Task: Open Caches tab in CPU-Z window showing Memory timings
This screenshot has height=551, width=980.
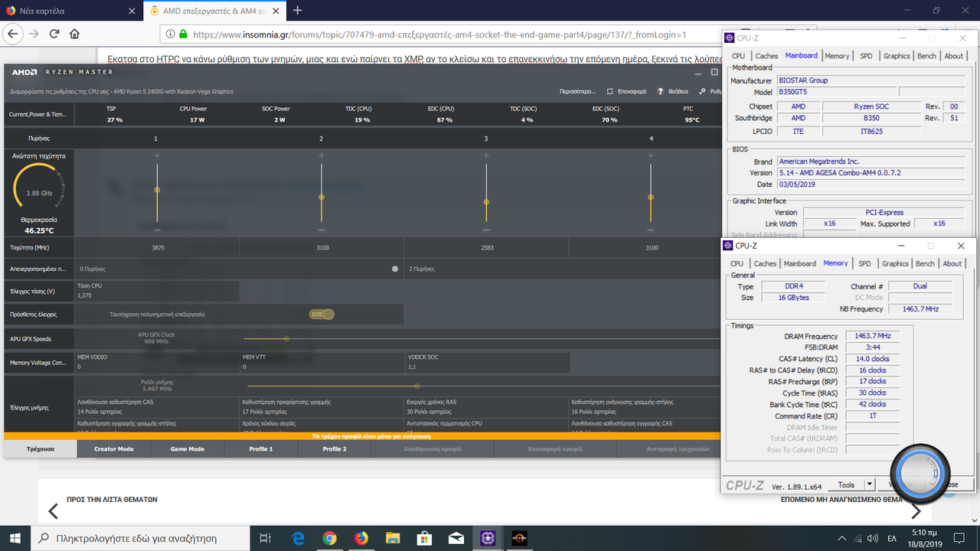Action: (765, 263)
